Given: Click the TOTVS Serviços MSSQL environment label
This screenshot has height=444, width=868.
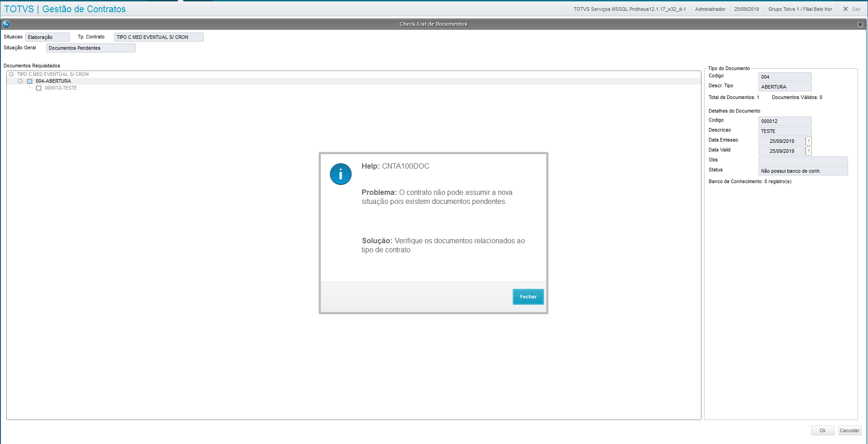Looking at the screenshot, I should [630, 9].
